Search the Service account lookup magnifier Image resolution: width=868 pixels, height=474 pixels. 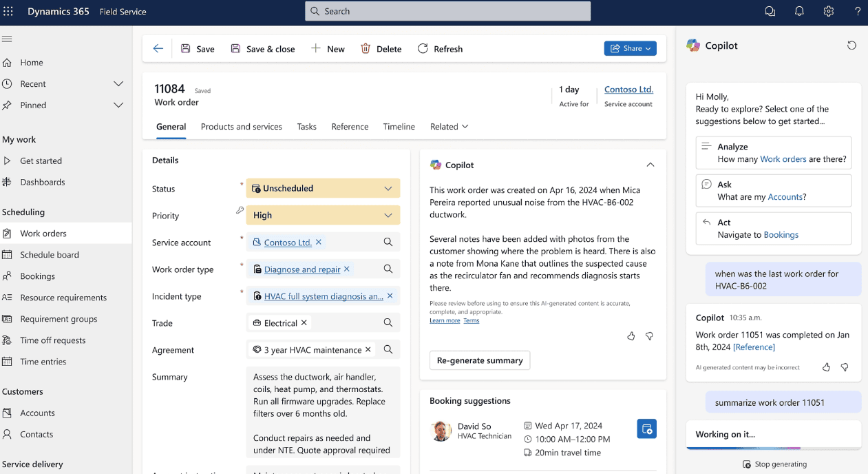pos(388,243)
